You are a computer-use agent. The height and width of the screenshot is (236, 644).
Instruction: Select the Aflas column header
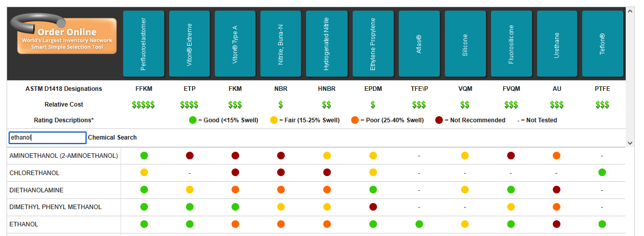(x=419, y=44)
